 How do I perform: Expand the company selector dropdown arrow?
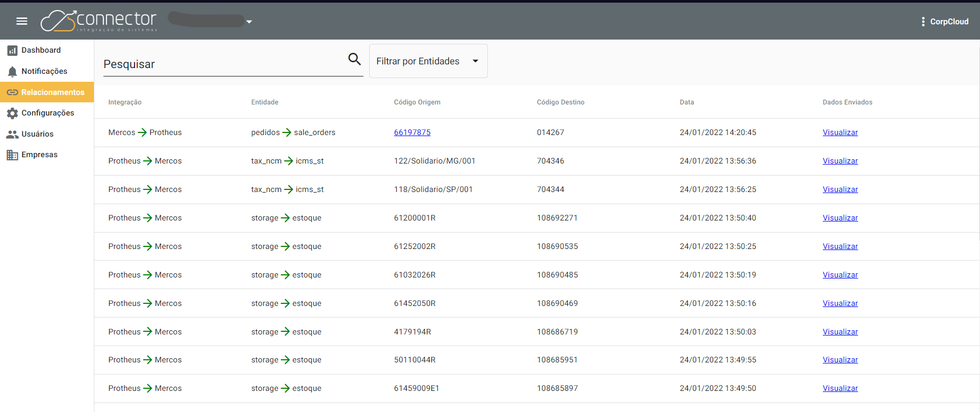click(x=249, y=22)
